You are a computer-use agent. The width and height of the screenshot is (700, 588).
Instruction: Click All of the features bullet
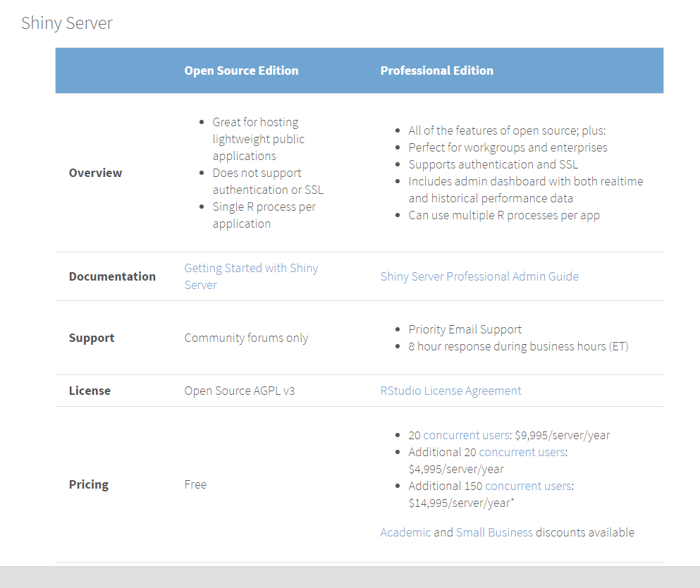[507, 130]
